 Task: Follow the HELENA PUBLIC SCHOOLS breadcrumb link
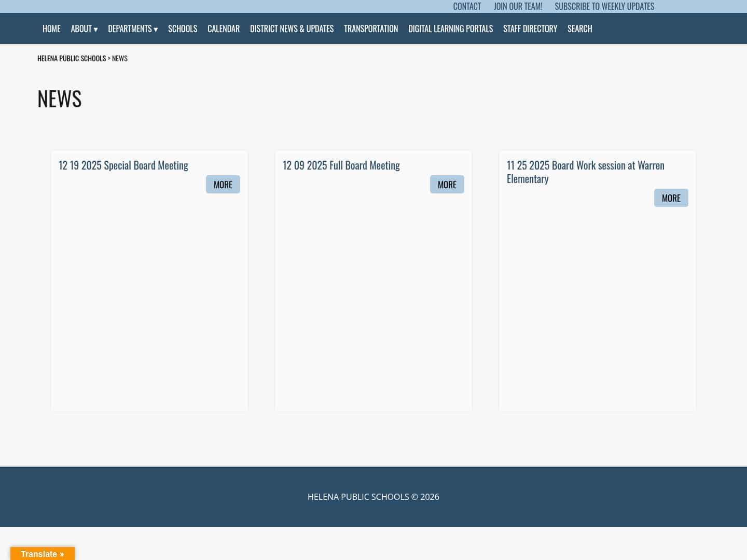click(72, 58)
